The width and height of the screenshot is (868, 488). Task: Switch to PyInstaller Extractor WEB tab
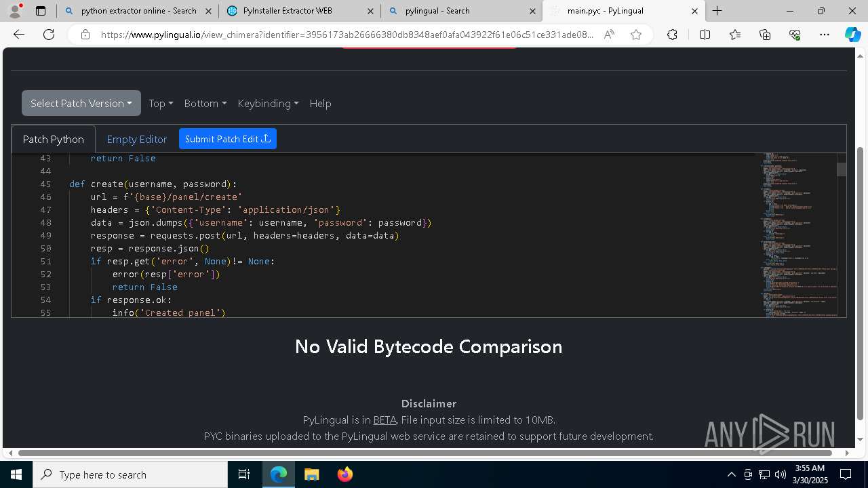click(299, 11)
